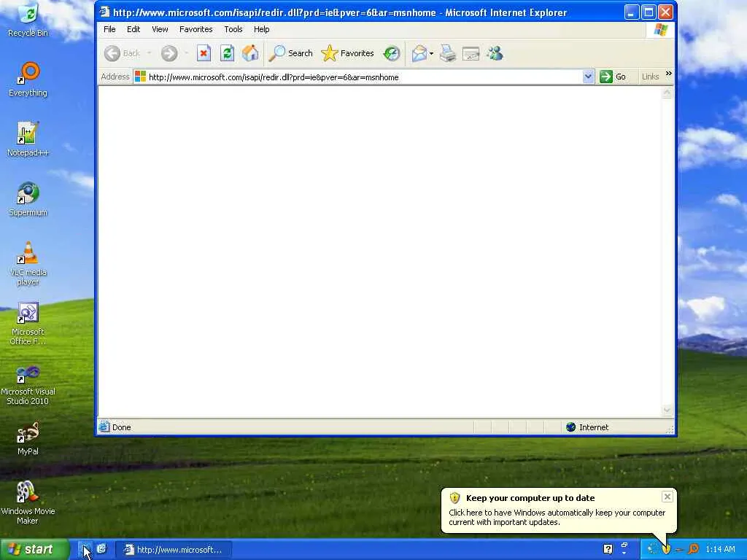Click the Go button
The image size is (747, 560).
(x=613, y=77)
